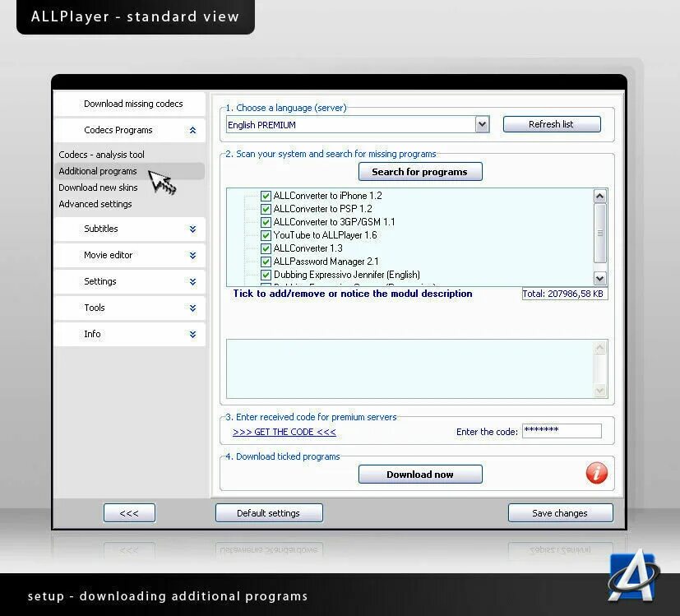Click Search for programs button
The height and width of the screenshot is (616, 680).
pos(420,172)
